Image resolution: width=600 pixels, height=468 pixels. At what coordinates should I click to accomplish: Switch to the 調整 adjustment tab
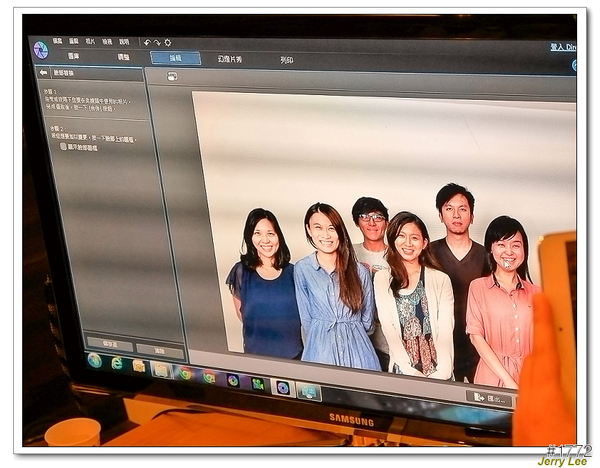coord(123,57)
